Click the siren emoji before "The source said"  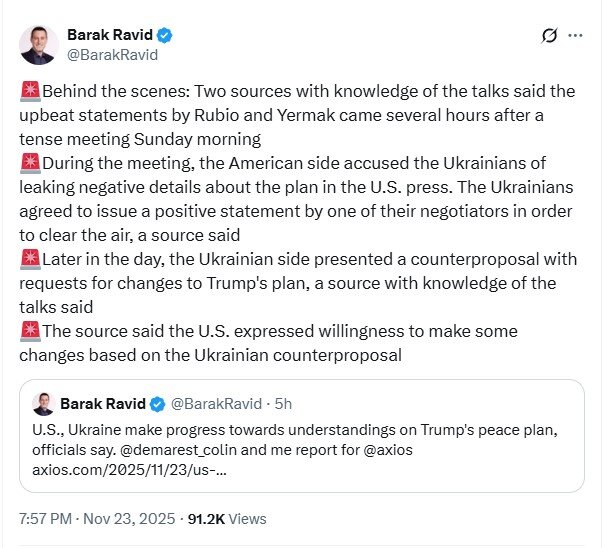pos(29,331)
